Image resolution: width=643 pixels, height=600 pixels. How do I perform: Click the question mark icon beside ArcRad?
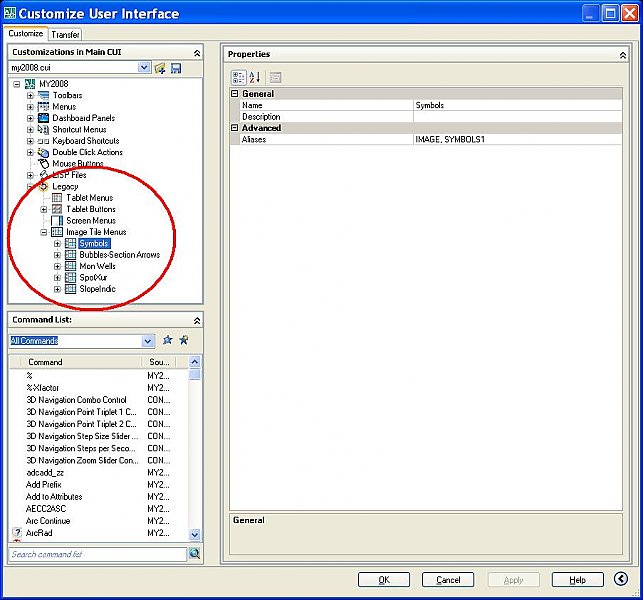tap(17, 533)
